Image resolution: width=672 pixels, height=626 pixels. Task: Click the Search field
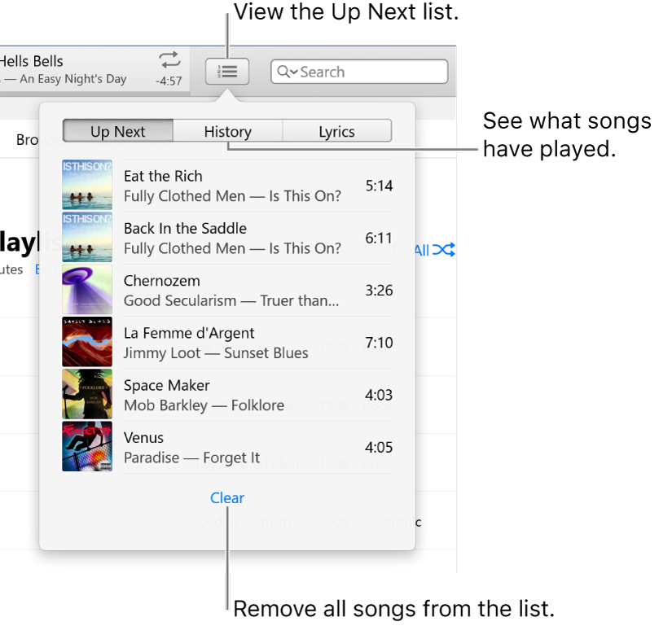coord(359,72)
